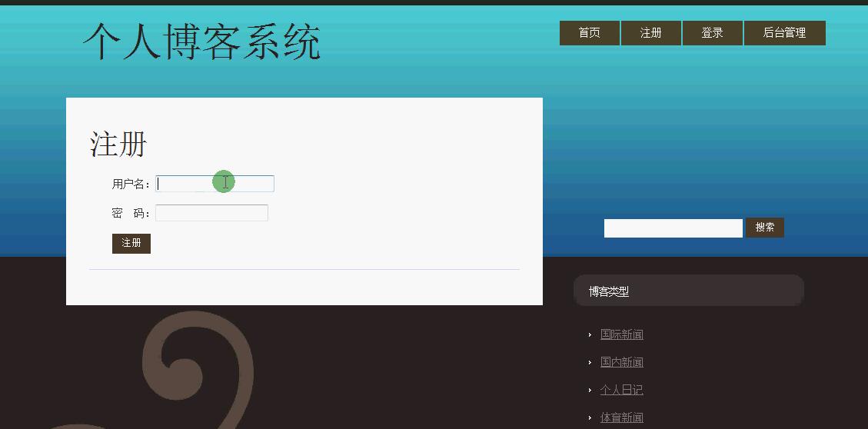The width and height of the screenshot is (868, 429).
Task: Open the 国际新闻 category link
Action: [x=622, y=334]
